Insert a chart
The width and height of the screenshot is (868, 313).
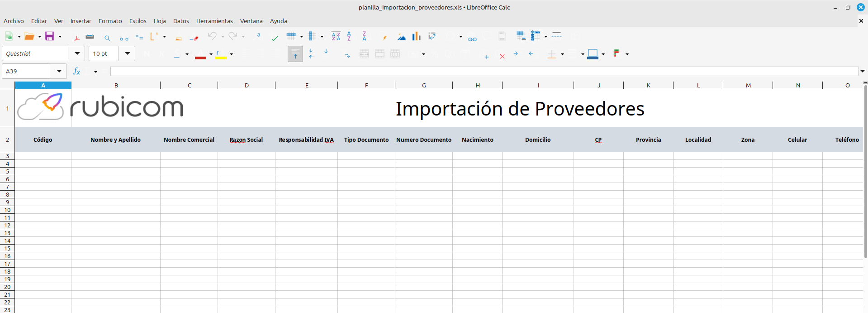[x=417, y=36]
